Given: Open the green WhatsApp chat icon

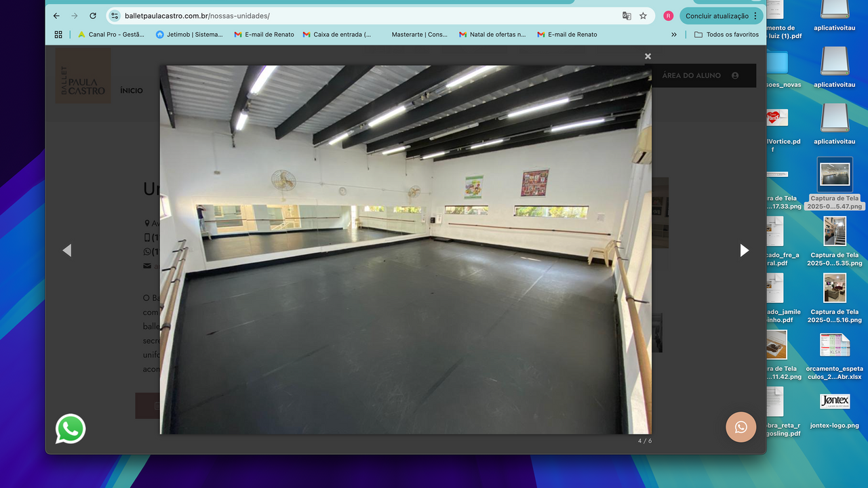Looking at the screenshot, I should pyautogui.click(x=71, y=429).
